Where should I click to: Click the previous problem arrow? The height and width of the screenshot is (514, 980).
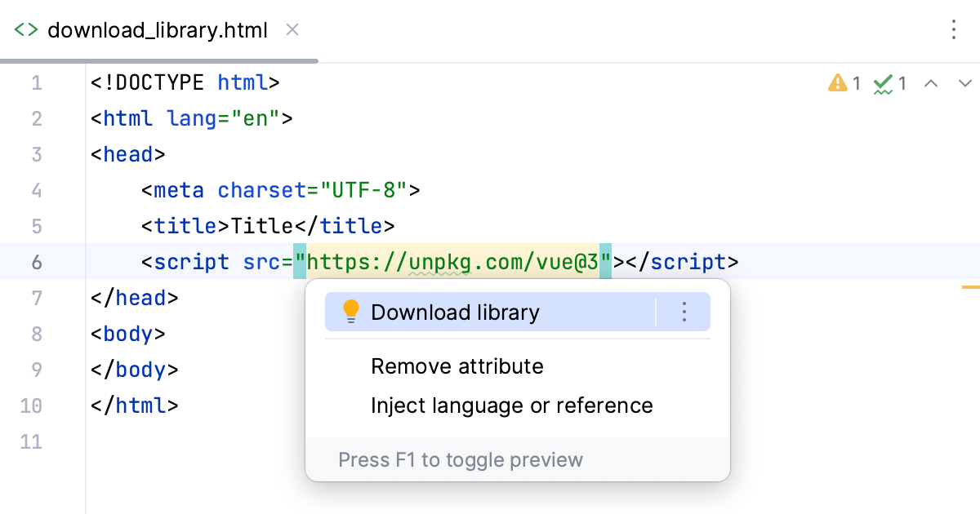(931, 82)
